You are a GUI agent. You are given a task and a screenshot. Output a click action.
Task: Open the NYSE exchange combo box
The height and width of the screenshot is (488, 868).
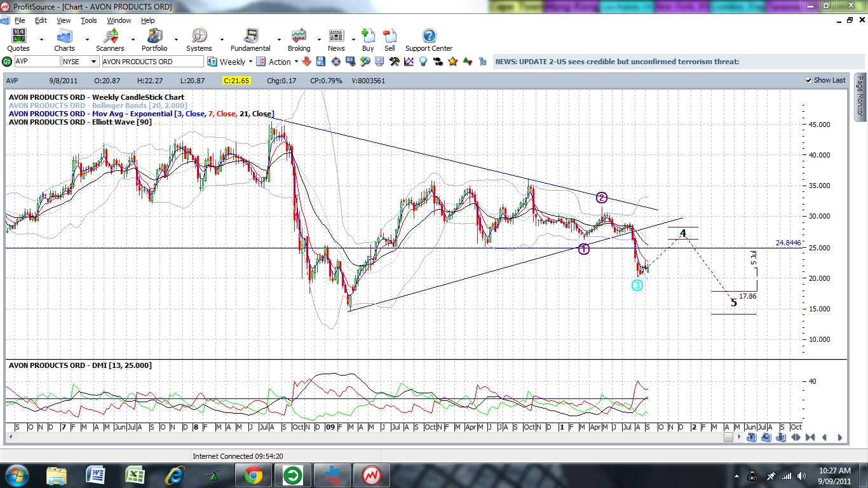click(81, 62)
